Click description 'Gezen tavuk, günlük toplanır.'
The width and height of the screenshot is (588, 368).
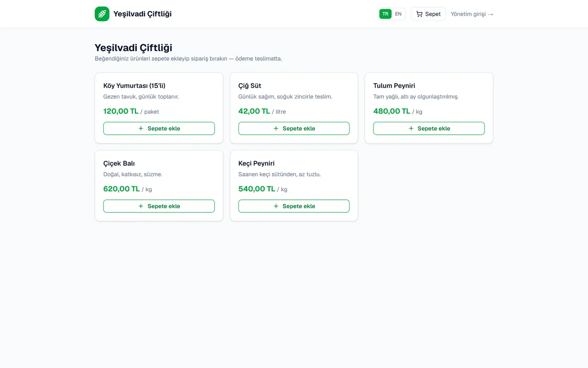[141, 97]
